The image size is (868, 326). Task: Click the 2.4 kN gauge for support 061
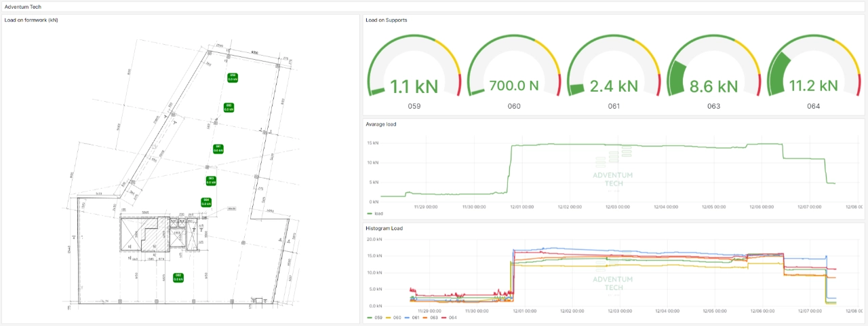click(613, 75)
